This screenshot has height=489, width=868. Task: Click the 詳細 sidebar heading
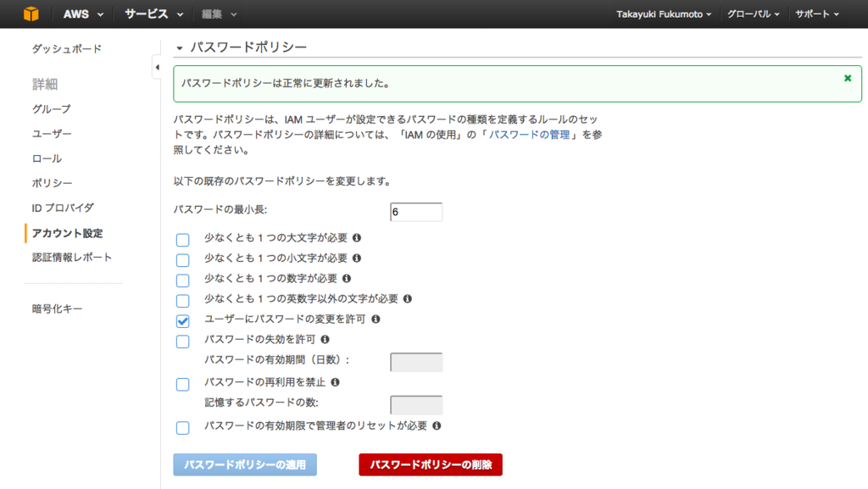click(x=45, y=84)
